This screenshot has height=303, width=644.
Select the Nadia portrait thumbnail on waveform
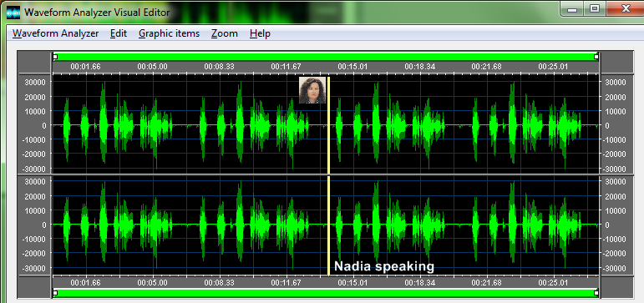312,90
